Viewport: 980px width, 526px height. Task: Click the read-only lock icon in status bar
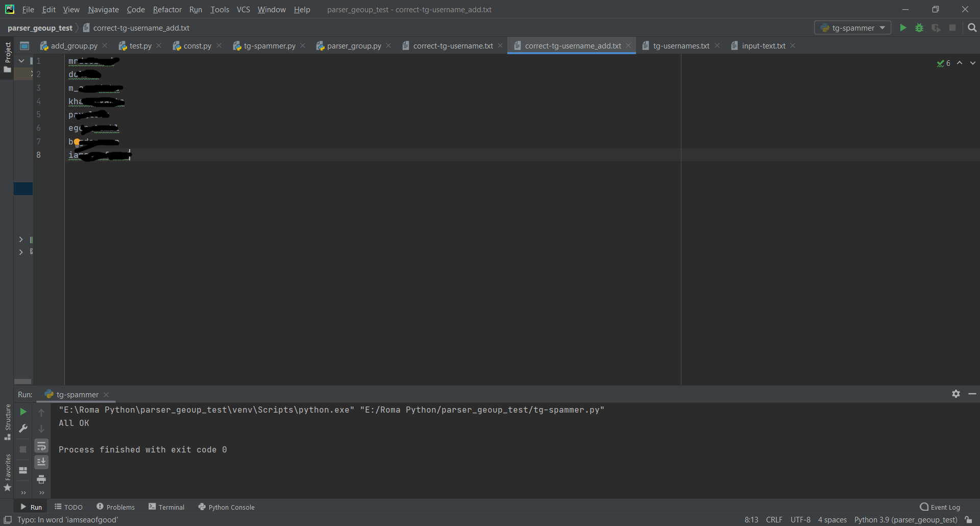coord(968,520)
